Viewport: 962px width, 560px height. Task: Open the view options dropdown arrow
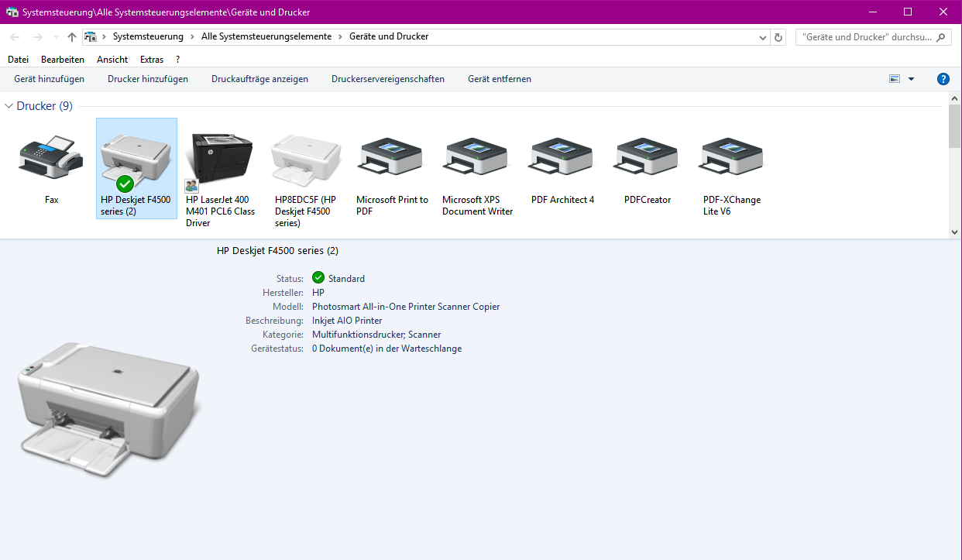point(911,79)
